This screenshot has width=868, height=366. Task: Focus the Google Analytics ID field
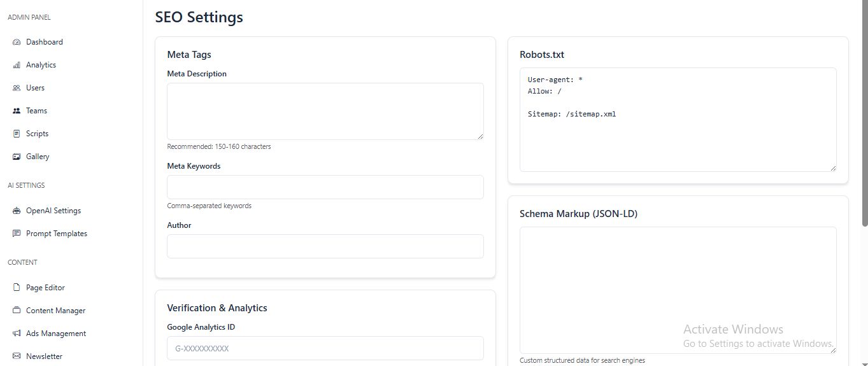tap(325, 348)
